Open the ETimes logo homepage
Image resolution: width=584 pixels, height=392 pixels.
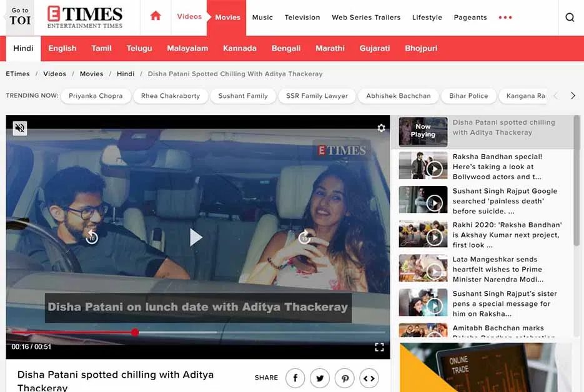tap(85, 17)
